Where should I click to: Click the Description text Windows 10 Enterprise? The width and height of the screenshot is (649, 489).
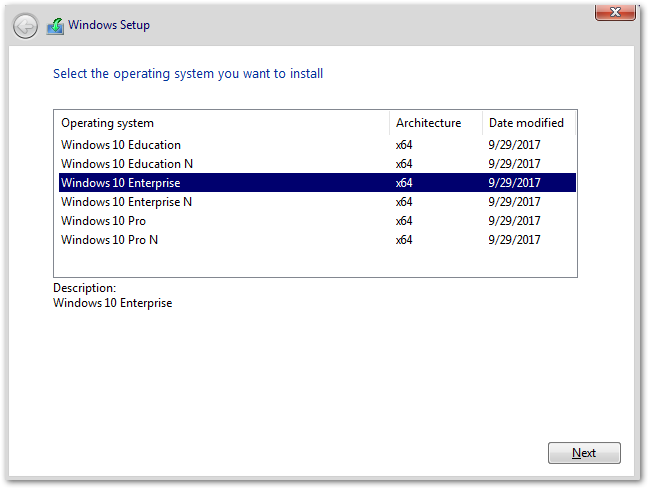(x=113, y=303)
